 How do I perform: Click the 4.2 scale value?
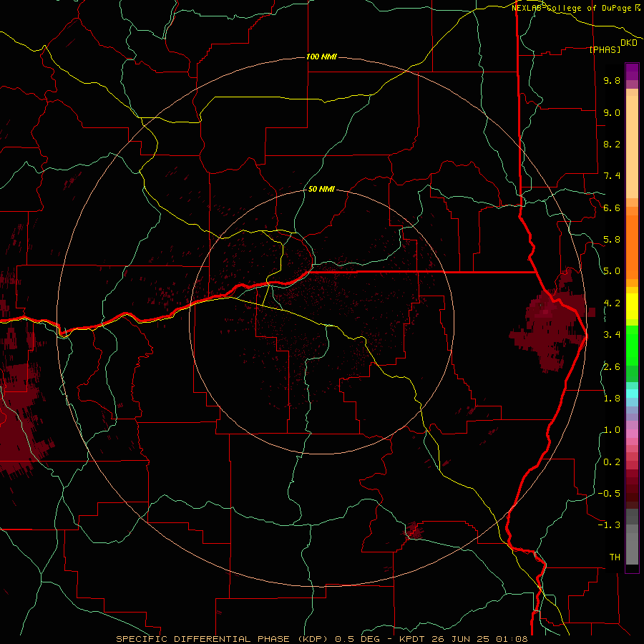(x=612, y=303)
